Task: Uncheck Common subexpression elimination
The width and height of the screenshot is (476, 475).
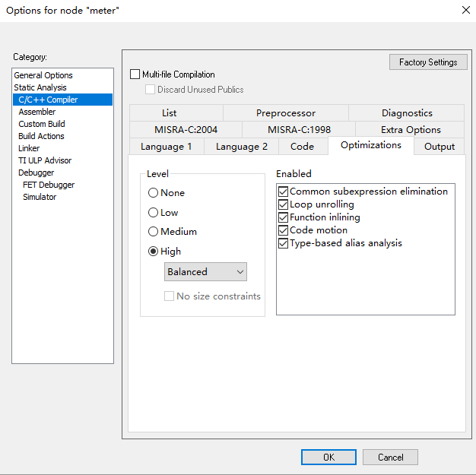Action: pyautogui.click(x=284, y=192)
